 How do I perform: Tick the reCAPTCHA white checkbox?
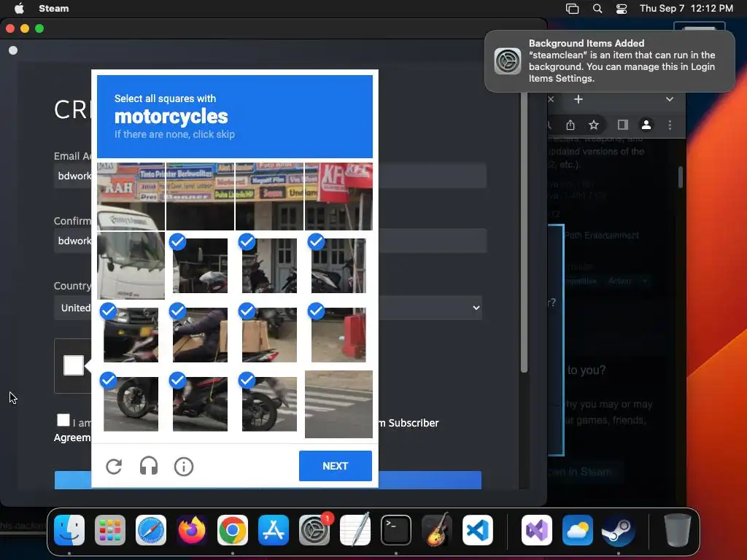(74, 365)
